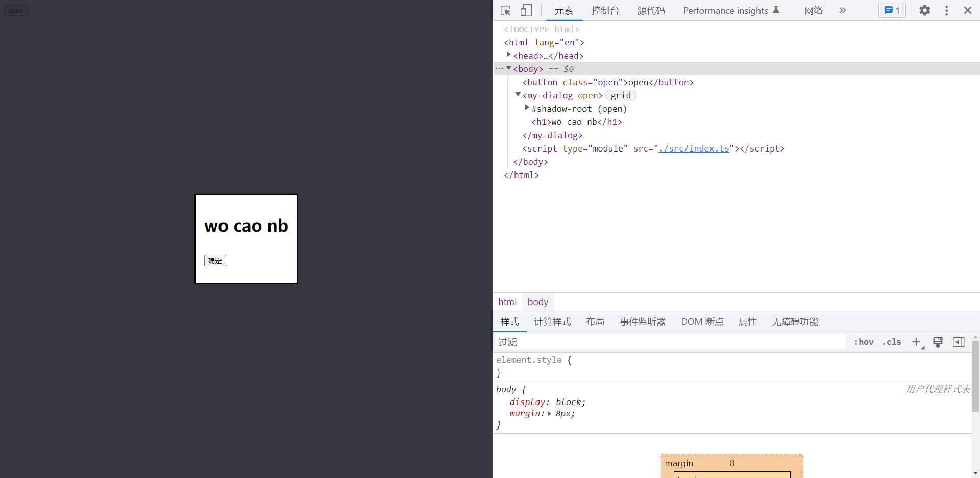Collapse the body element node
The height and width of the screenshot is (478, 980).
point(508,68)
